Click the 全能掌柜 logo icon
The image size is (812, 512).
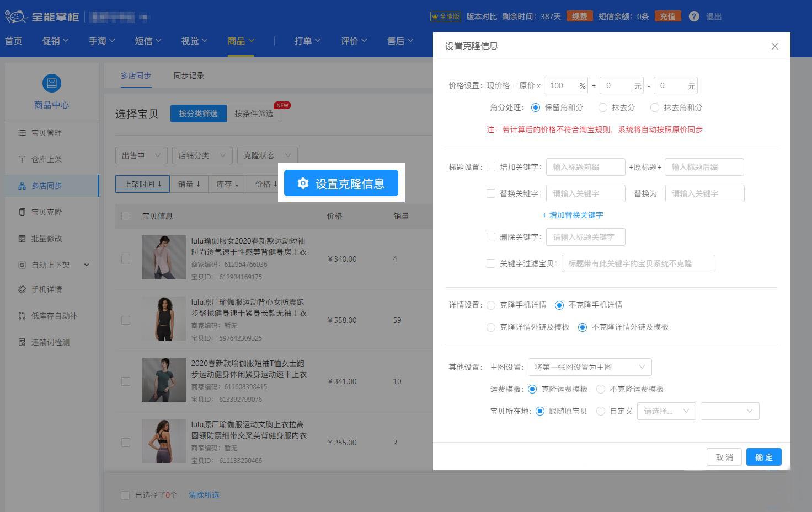point(15,17)
